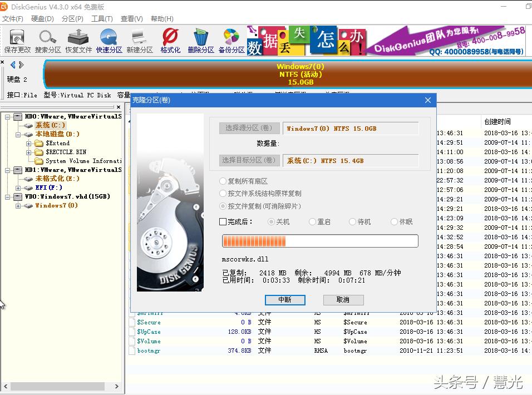The image size is (532, 395).
Task: Open the 工具(T) menu
Action: 102,18
